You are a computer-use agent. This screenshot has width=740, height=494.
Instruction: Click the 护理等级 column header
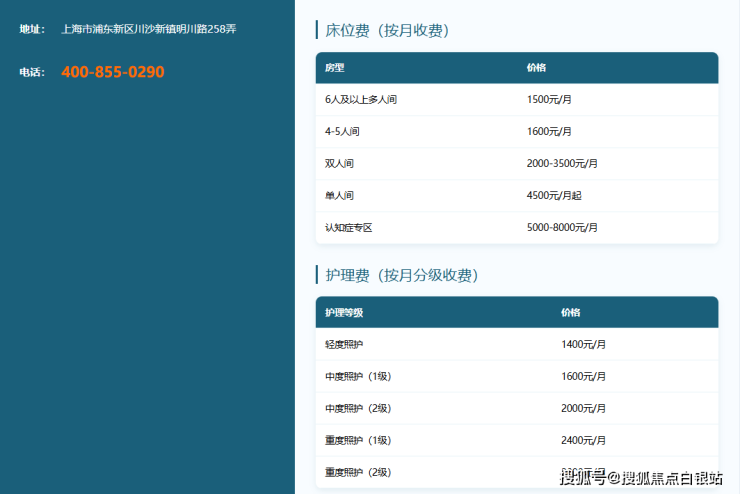click(344, 313)
